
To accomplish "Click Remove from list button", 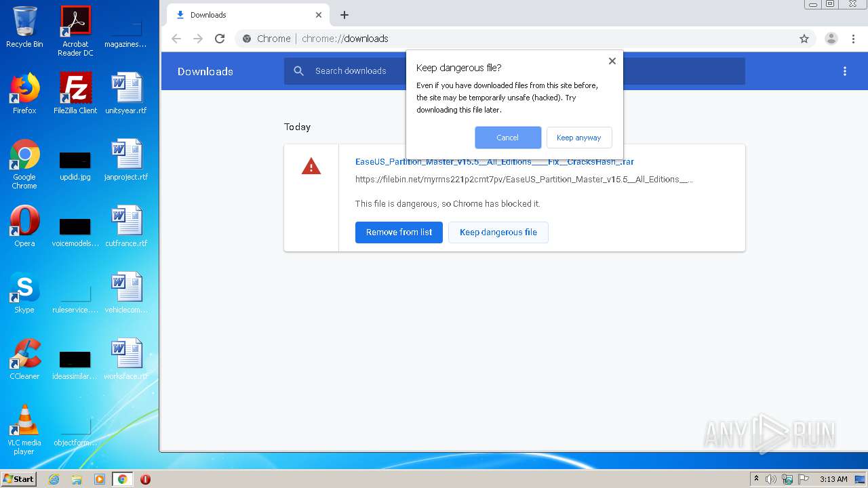I will click(399, 232).
